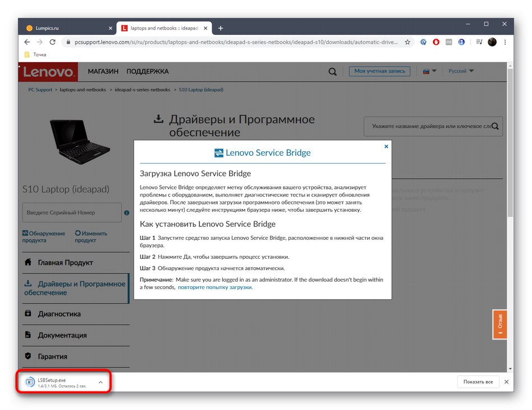Image resolution: width=532 pixels, height=410 pixels.
Task: Close the laptops and netbooks tab
Action: [206, 28]
